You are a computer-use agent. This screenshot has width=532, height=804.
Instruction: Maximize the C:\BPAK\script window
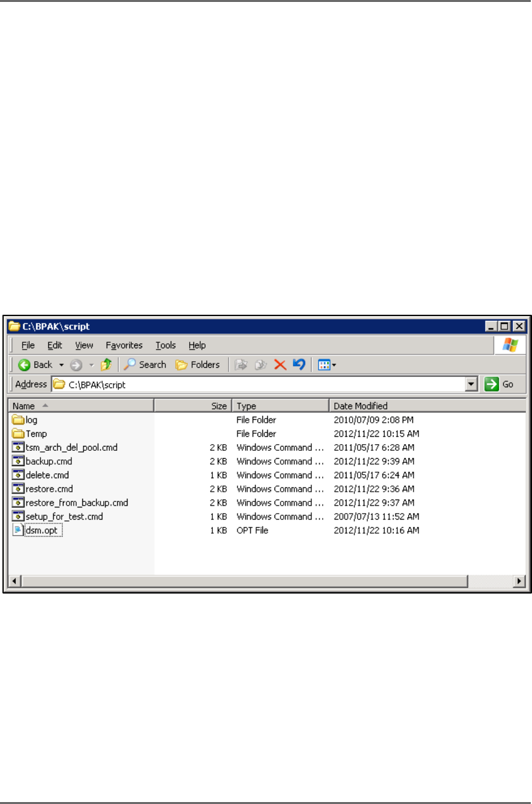(505, 326)
